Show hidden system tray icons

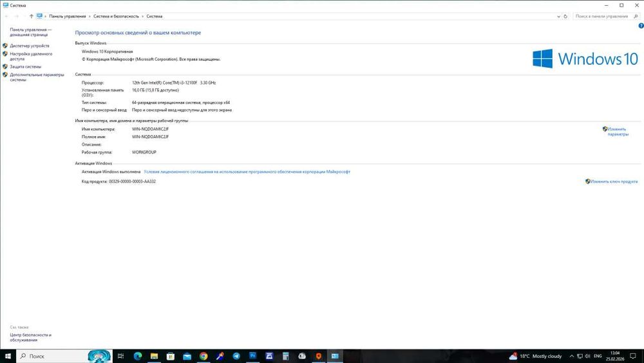click(571, 356)
